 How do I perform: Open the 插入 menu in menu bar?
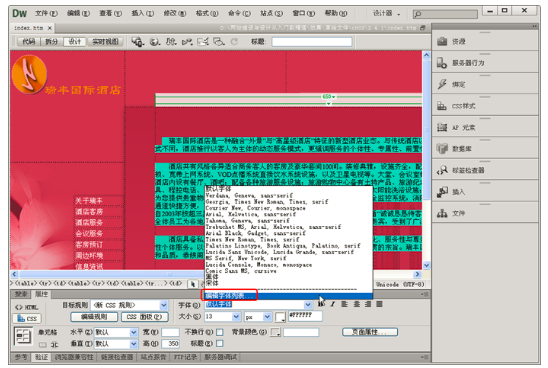click(142, 13)
